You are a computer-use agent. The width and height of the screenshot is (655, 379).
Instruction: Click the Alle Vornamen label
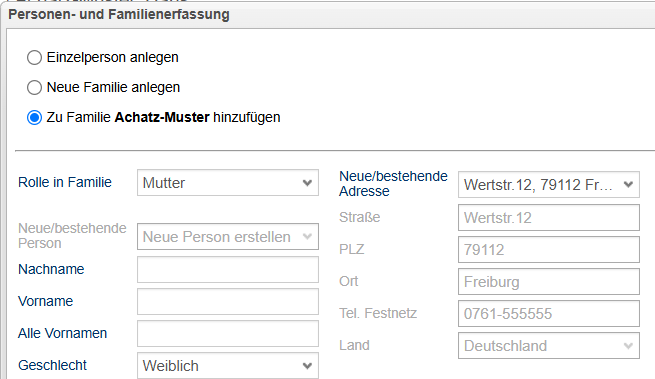click(62, 333)
